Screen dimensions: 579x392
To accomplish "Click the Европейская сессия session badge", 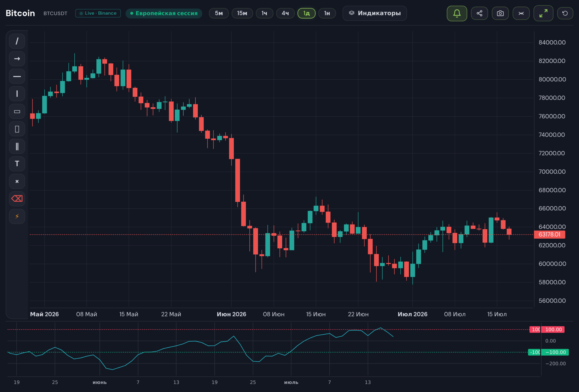I will click(x=164, y=13).
